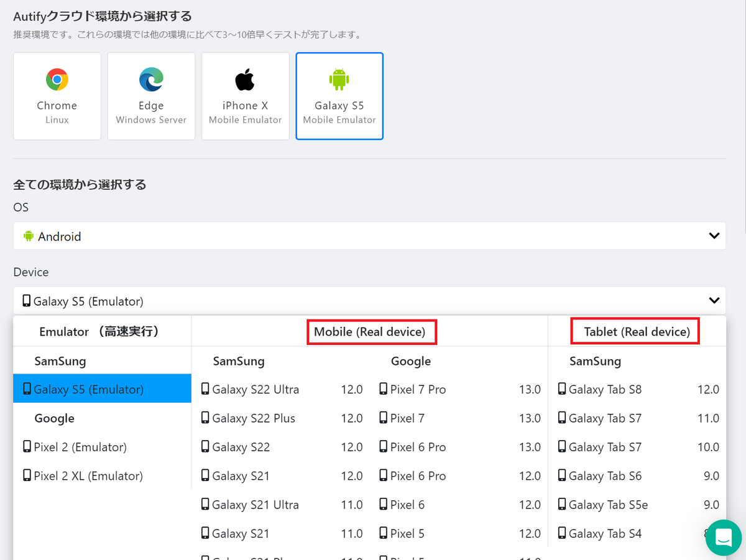The image size is (746, 560).
Task: Pick Galaxy S21 with version 11.0
Action: coord(282,533)
